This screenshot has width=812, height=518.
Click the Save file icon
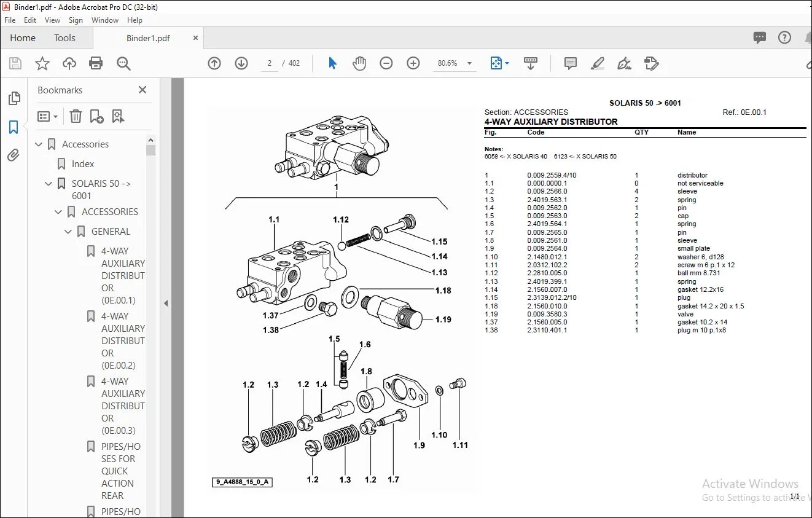point(15,63)
